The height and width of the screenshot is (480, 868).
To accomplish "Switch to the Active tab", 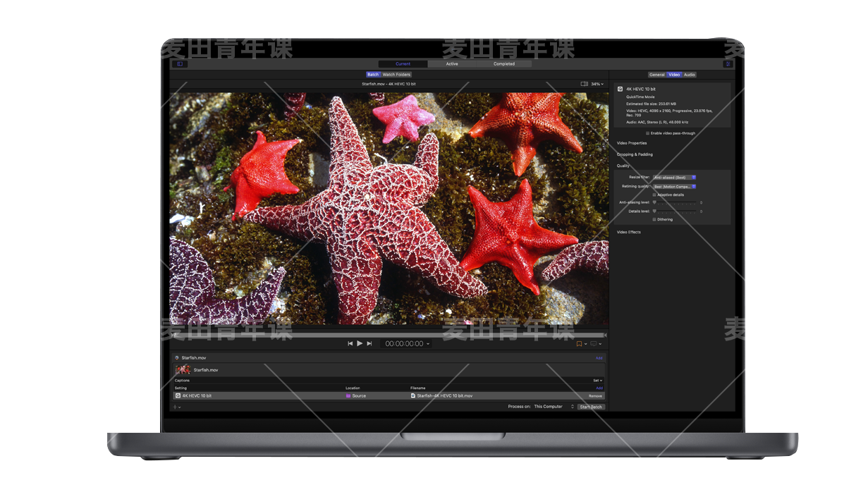I will click(x=452, y=63).
